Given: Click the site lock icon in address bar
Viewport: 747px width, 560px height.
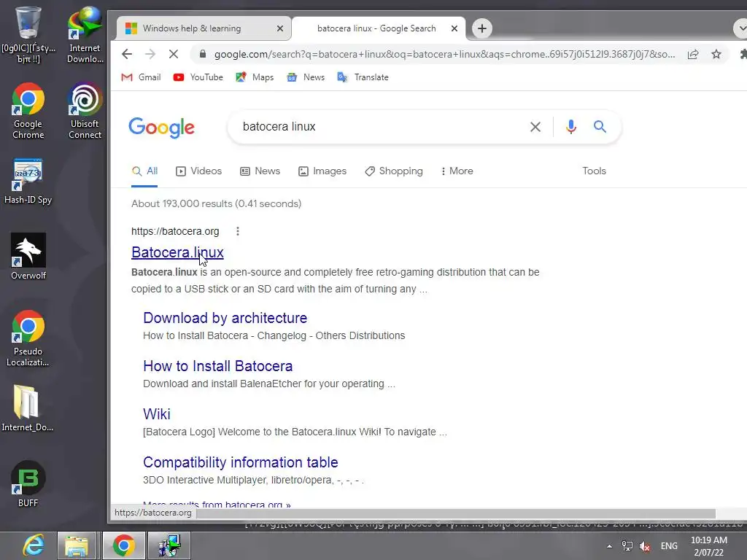Looking at the screenshot, I should click(x=203, y=54).
